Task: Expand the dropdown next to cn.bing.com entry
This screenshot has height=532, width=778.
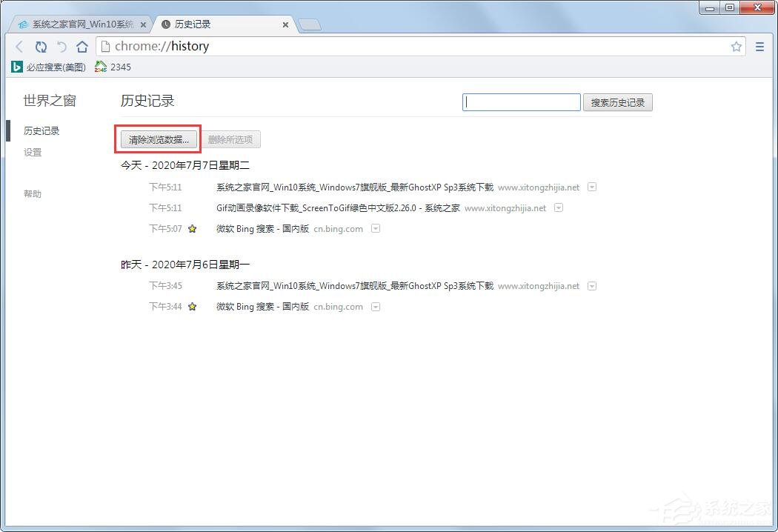Action: pos(376,229)
